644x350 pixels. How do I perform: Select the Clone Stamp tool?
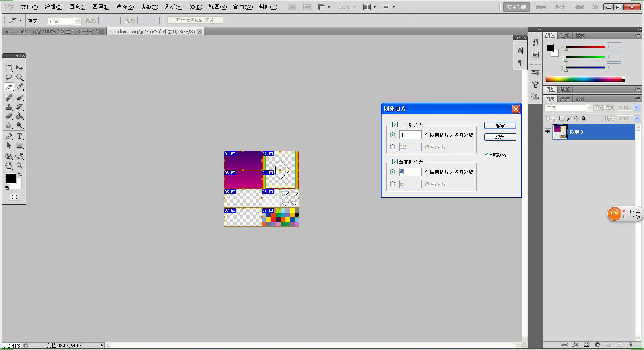[x=9, y=107]
